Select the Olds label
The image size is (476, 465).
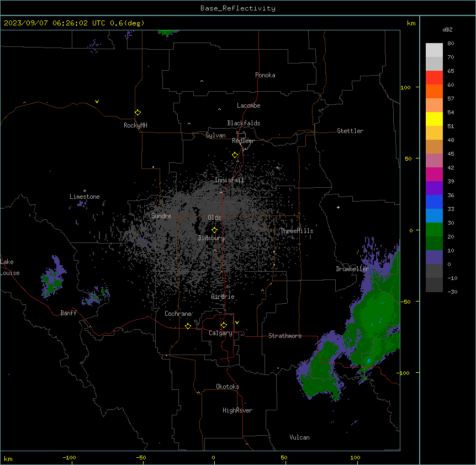pos(214,218)
